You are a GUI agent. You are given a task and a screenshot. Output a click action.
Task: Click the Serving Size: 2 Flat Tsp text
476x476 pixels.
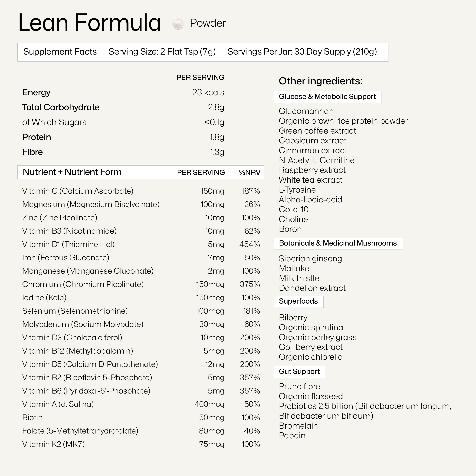pos(162,52)
